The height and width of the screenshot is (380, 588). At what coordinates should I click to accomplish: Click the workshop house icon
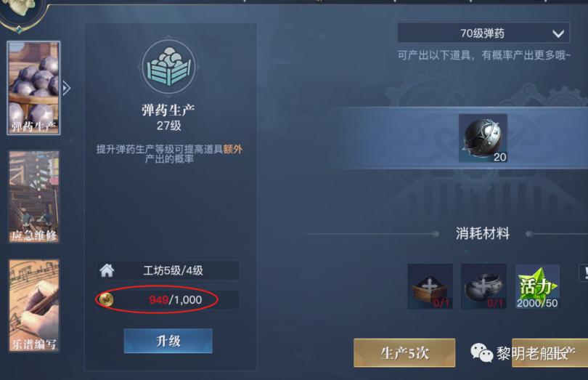tap(107, 270)
